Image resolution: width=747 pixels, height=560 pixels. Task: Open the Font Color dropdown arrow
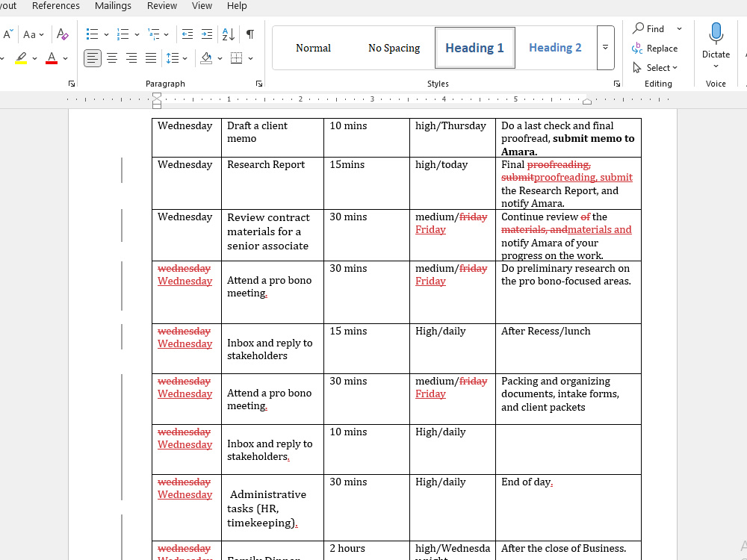pyautogui.click(x=65, y=58)
